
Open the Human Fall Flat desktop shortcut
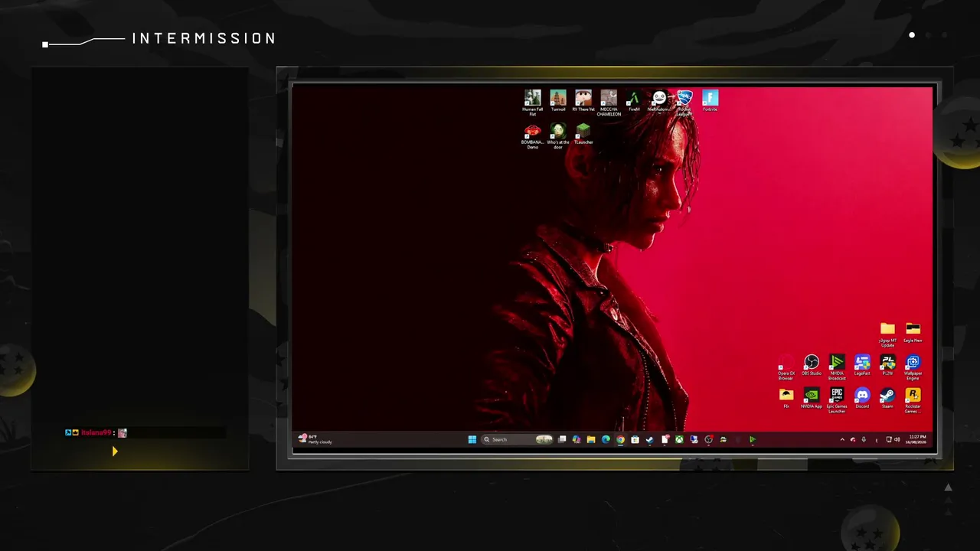(532, 103)
